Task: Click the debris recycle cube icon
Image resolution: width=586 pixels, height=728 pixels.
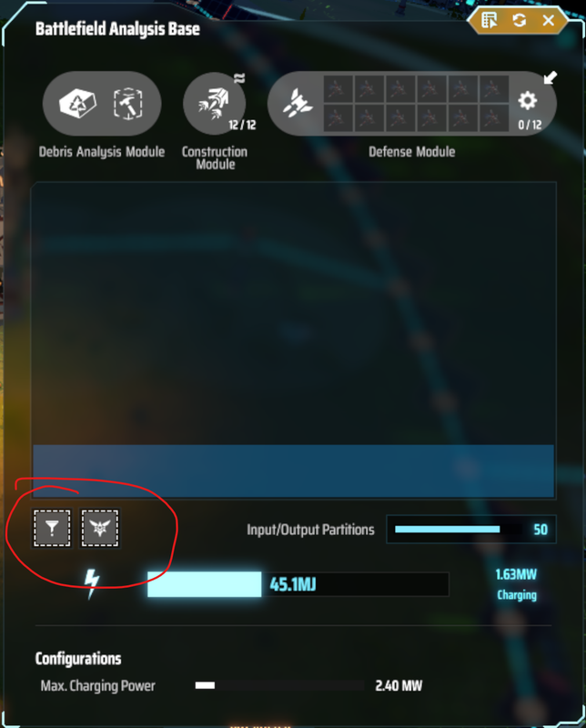Action: [x=77, y=104]
